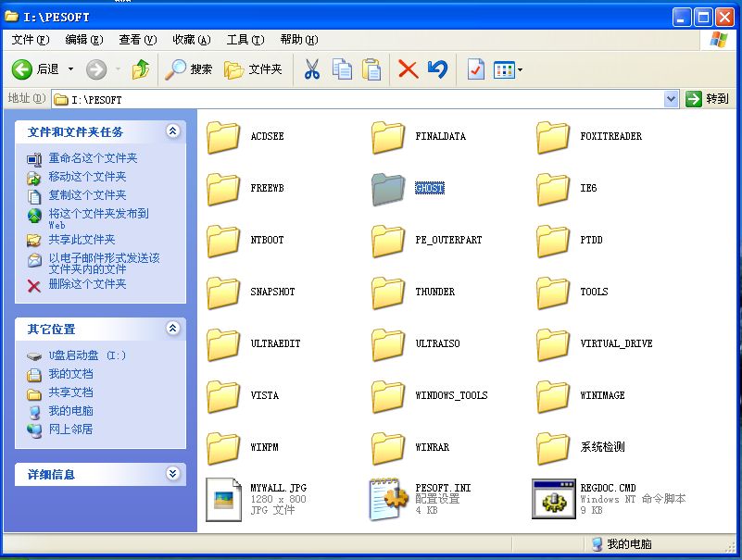This screenshot has height=560, width=742.
Task: Expand the address bar dropdown arrow
Action: click(x=671, y=99)
